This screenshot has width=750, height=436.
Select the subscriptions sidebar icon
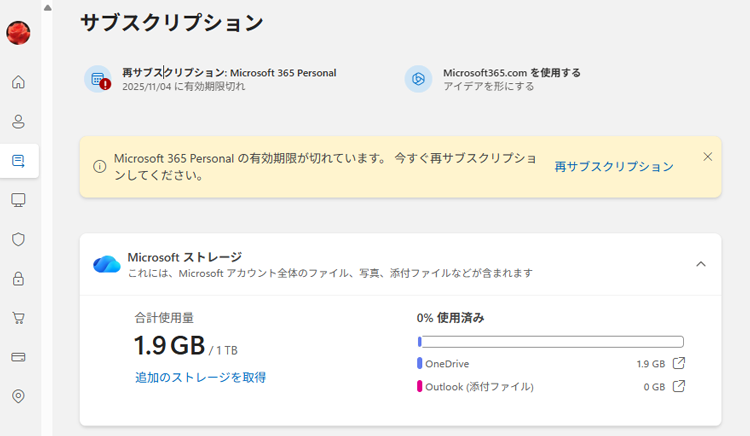tap(18, 161)
